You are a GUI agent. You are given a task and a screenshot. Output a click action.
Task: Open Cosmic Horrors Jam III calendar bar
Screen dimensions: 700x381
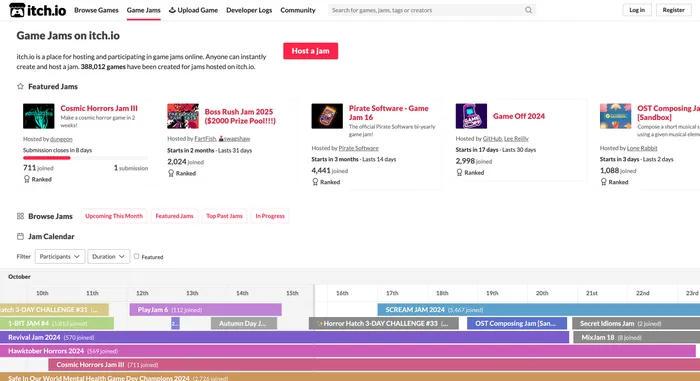click(x=374, y=364)
